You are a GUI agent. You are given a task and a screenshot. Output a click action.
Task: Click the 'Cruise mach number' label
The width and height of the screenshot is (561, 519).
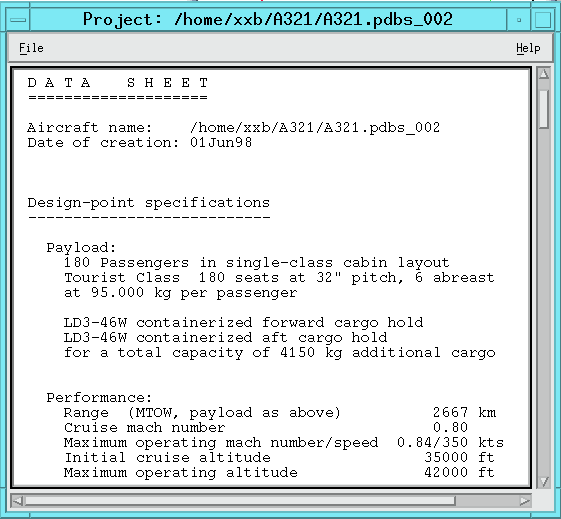(x=145, y=428)
